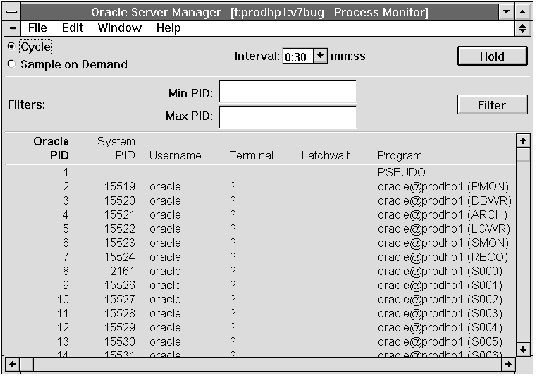
Task: Click the Filter button
Action: 492,105
